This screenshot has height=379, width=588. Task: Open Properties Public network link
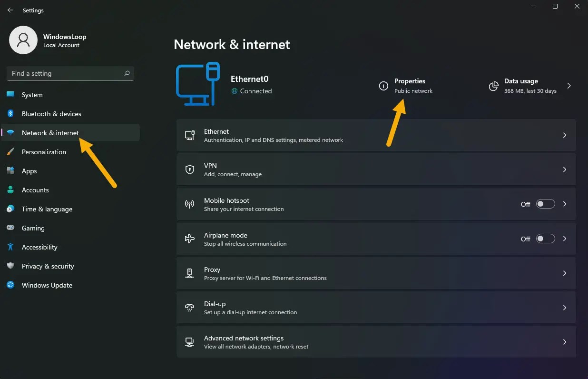tap(413, 86)
